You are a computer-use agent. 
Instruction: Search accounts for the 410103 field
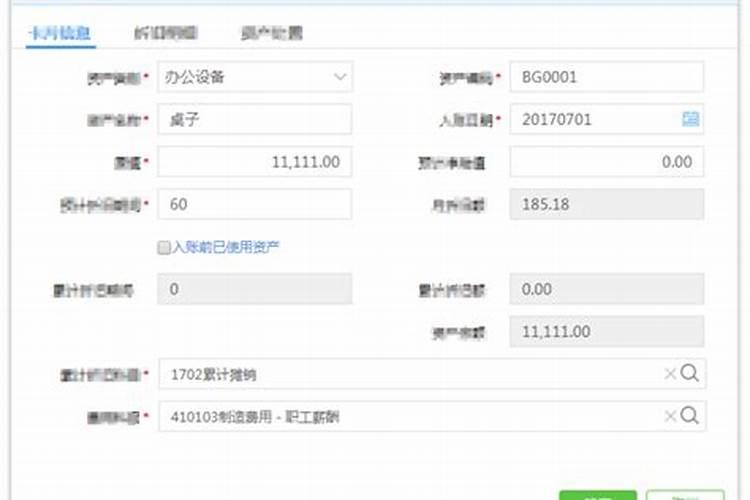689,415
